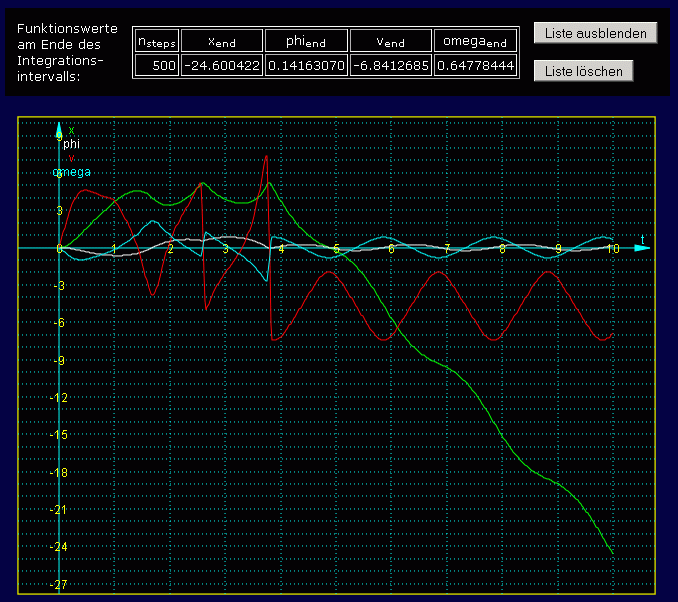The height and width of the screenshot is (602, 678).
Task: Click the x_end value -24.600422
Action: [222, 66]
